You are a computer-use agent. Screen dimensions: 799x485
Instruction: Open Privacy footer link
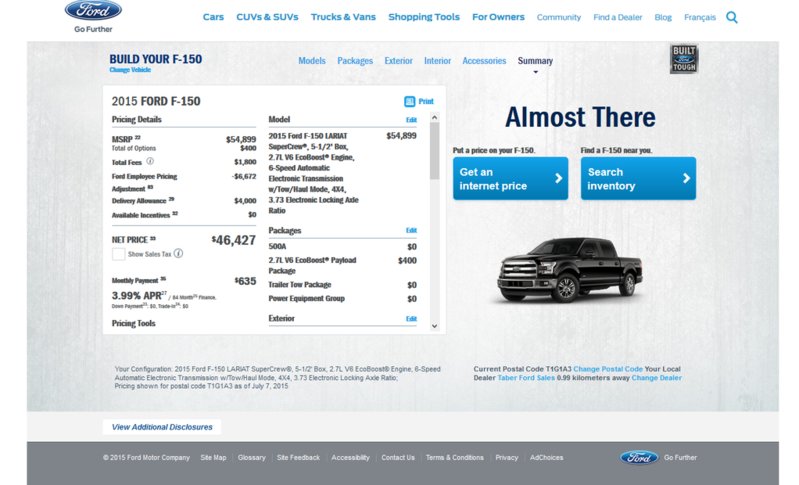pyautogui.click(x=507, y=457)
